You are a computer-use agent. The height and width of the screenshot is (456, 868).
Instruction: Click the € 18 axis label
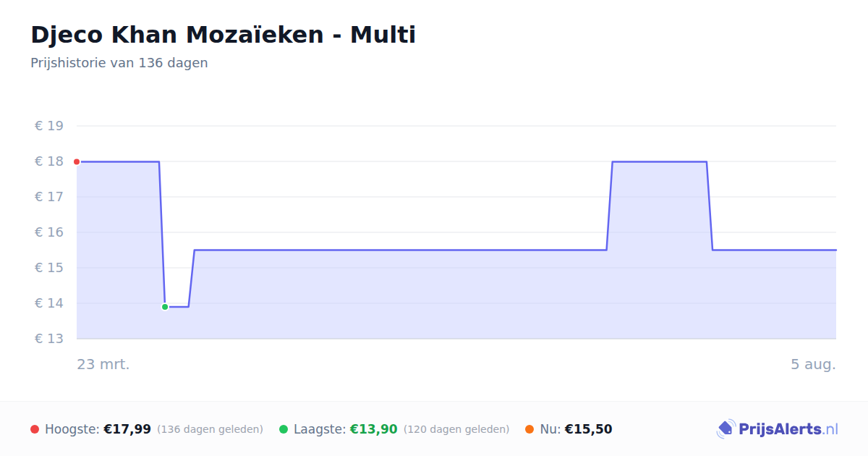pyautogui.click(x=49, y=161)
